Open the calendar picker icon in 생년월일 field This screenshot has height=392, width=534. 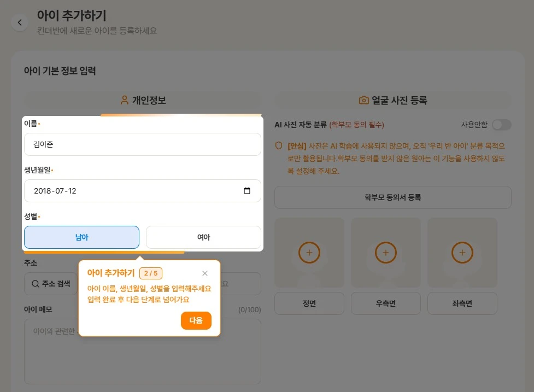point(247,191)
